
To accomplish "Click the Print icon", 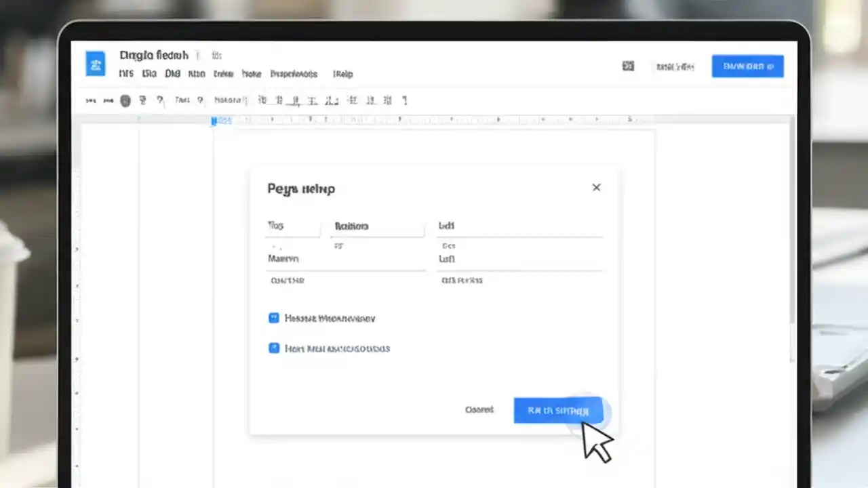I will [x=125, y=100].
